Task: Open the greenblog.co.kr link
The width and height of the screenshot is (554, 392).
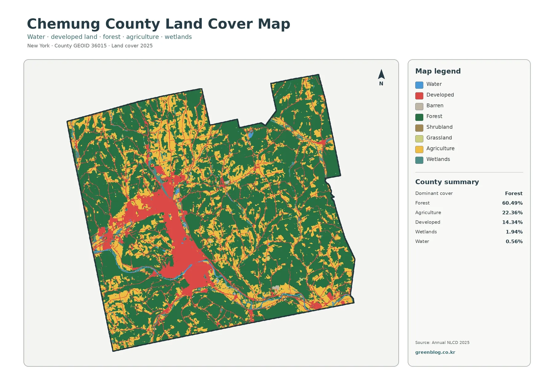Action: (435, 352)
